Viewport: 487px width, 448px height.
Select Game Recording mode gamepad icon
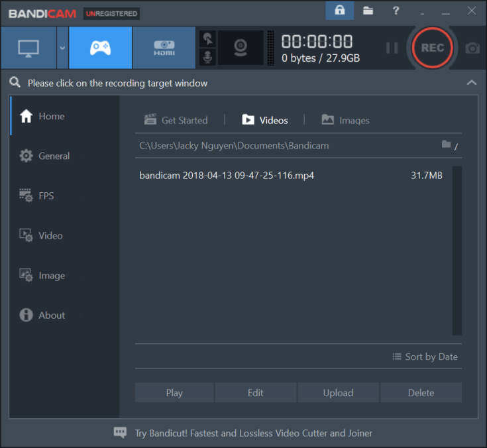(x=100, y=48)
